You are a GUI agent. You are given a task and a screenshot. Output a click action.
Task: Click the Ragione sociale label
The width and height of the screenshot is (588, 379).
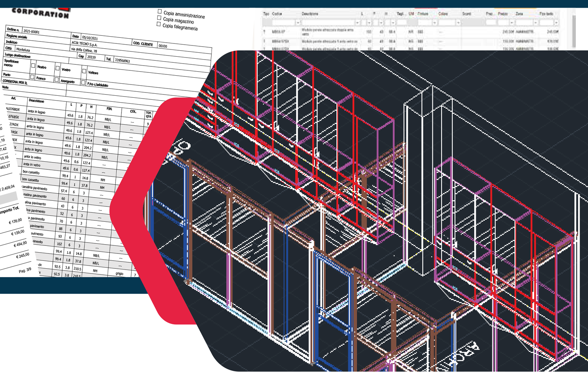pos(16,36)
